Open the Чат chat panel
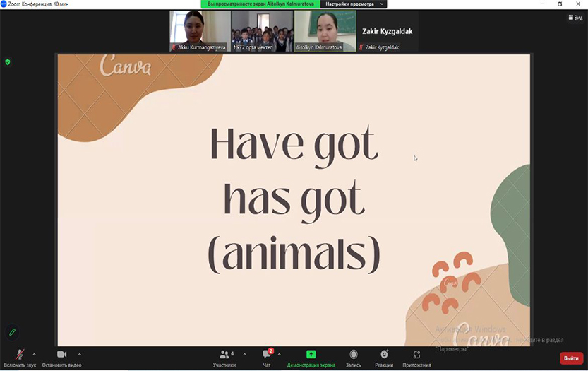This screenshot has width=588, height=371. pos(267,355)
